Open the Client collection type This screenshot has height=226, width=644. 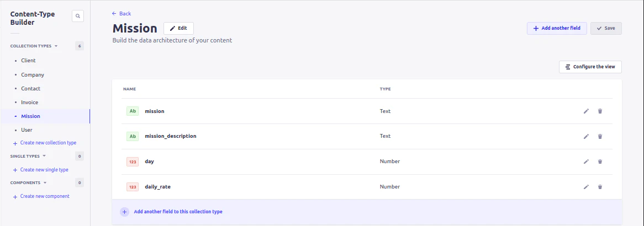point(28,61)
